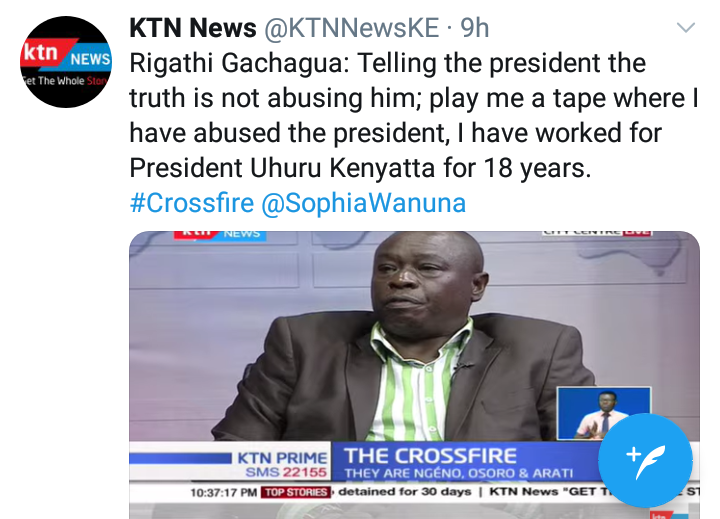Click the sign language interpreter inset

(x=603, y=413)
